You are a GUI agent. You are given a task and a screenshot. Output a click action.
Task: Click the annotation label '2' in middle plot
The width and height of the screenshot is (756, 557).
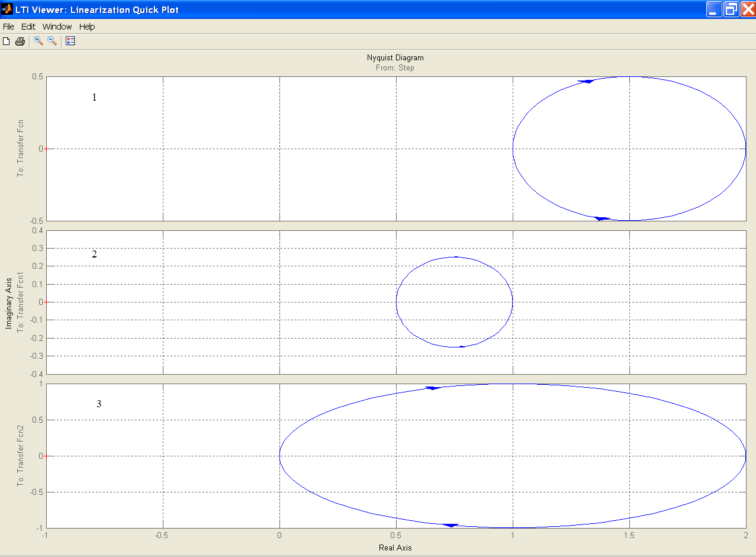(x=94, y=255)
